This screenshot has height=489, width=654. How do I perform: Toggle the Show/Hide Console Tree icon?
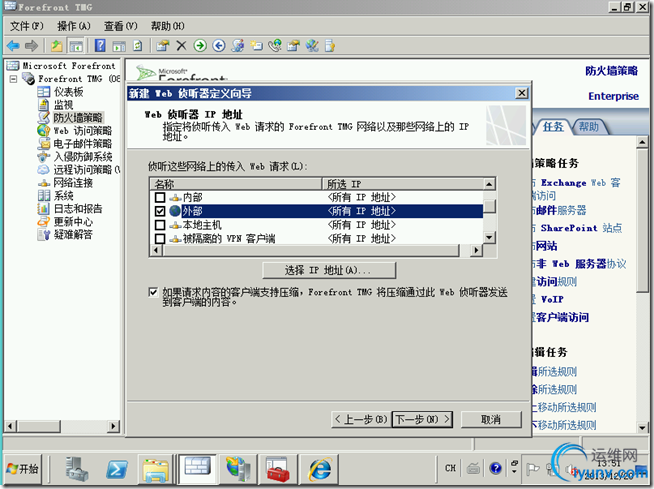76,46
